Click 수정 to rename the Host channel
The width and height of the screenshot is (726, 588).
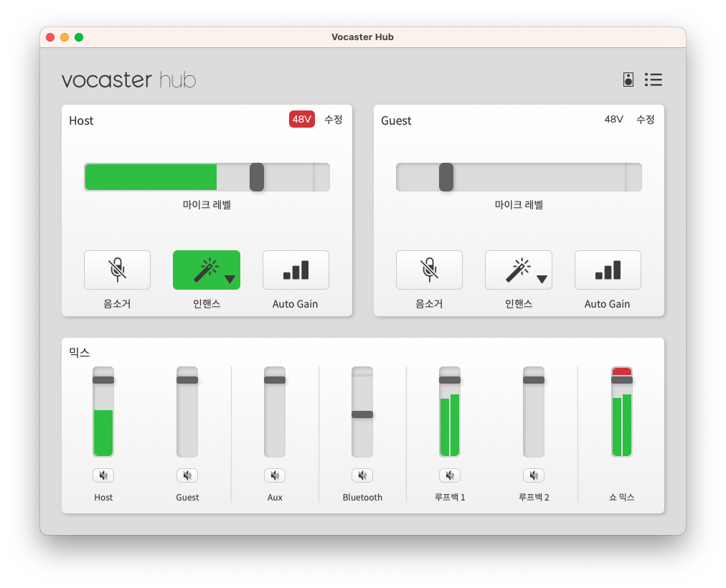333,119
